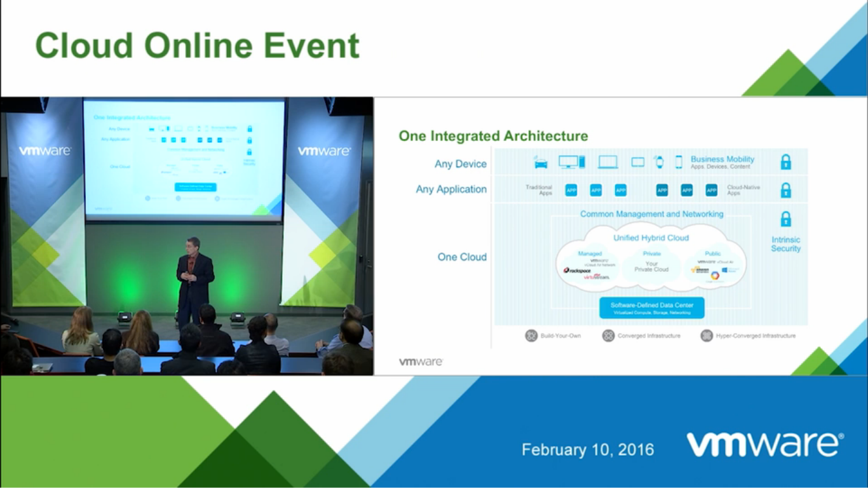Click the dark APP icon beside Cloud-Native Apps label
The height and width of the screenshot is (488, 868).
[x=711, y=190]
